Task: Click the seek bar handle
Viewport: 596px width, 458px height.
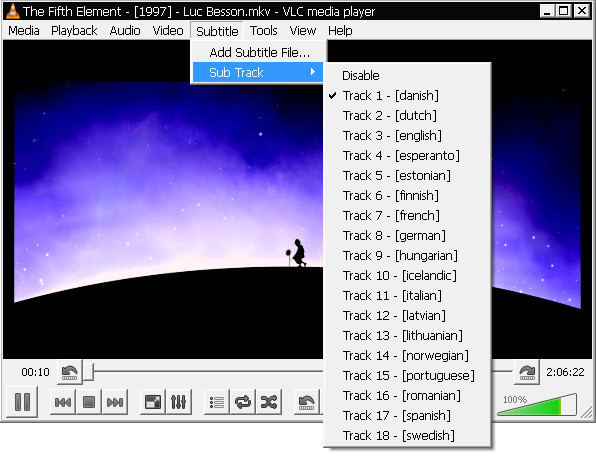Action: point(88,371)
